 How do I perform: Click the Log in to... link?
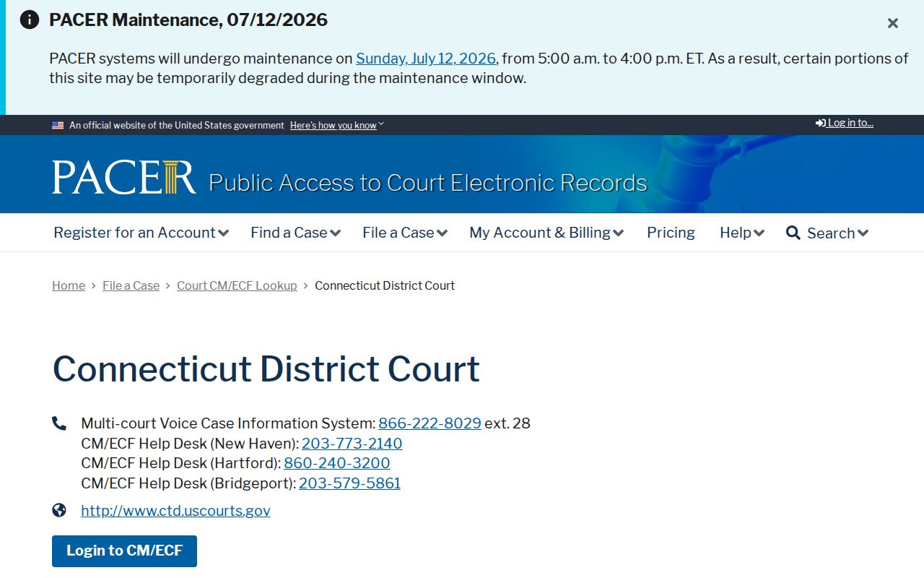(x=845, y=123)
